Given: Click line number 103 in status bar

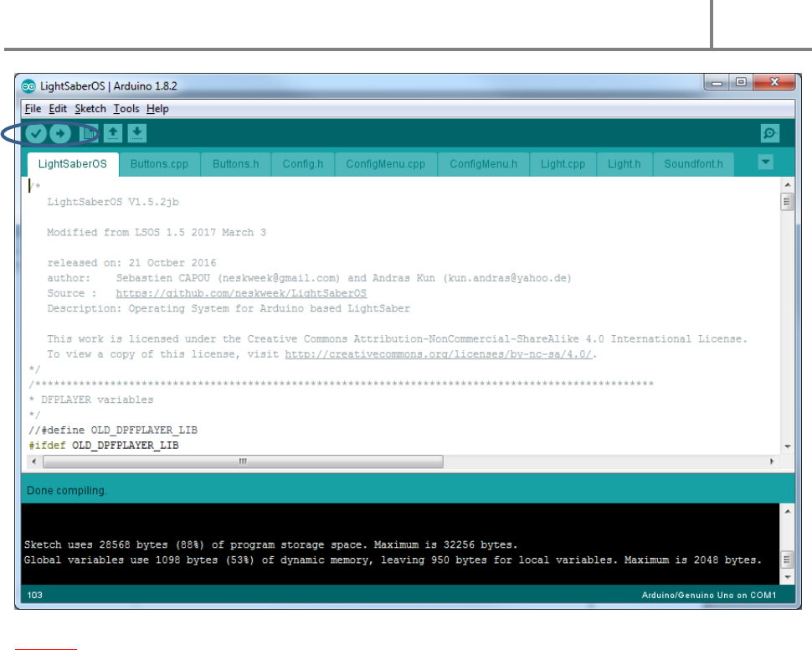Looking at the screenshot, I should point(34,595).
